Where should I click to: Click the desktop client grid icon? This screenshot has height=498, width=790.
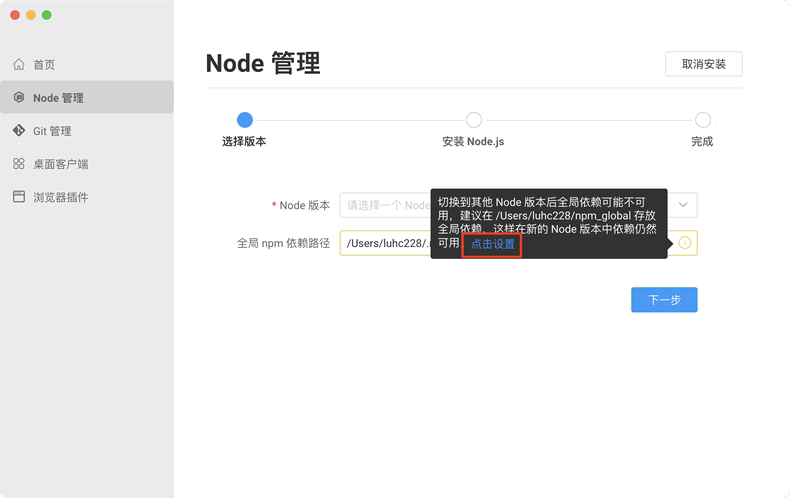pos(19,164)
